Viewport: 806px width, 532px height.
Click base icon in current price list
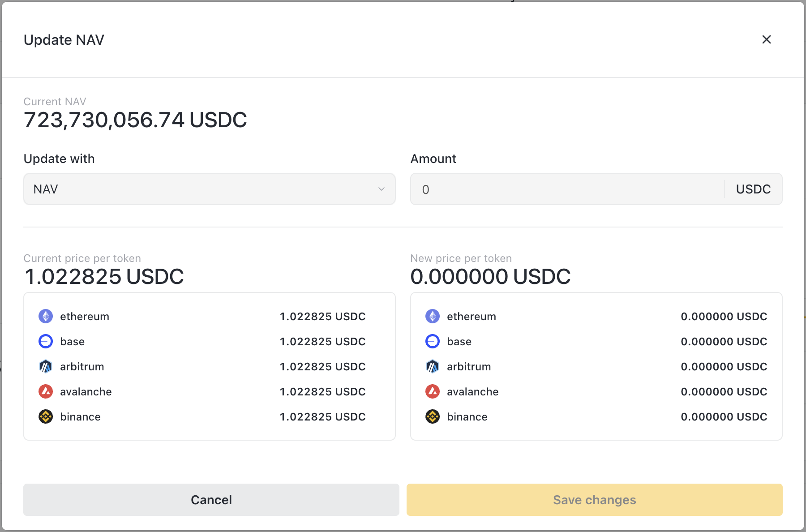tap(46, 341)
